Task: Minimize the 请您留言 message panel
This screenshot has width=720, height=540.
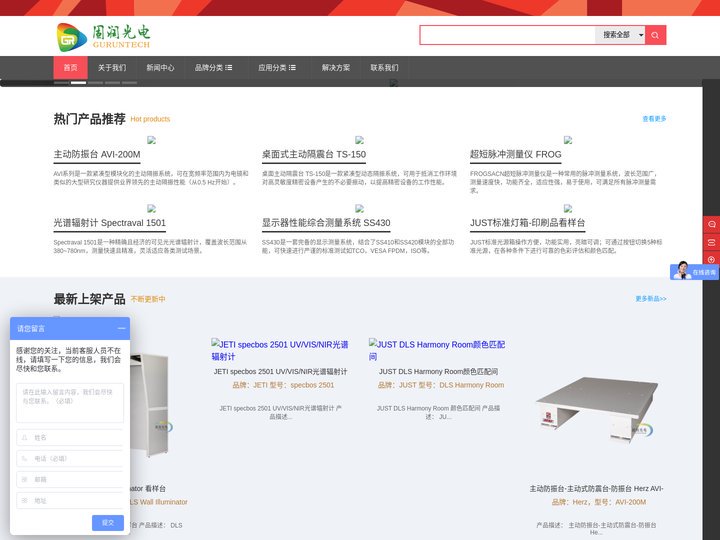Action: point(121,328)
